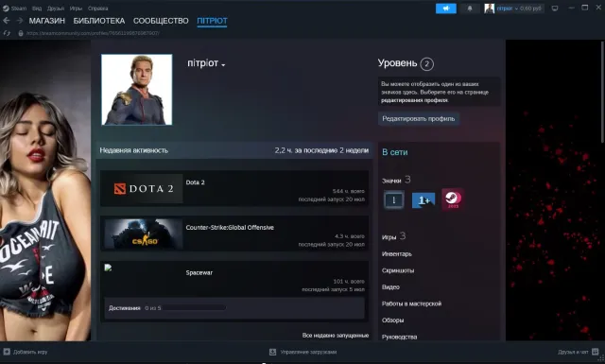Click the level 2 badge circle
The height and width of the screenshot is (364, 605).
click(x=426, y=63)
